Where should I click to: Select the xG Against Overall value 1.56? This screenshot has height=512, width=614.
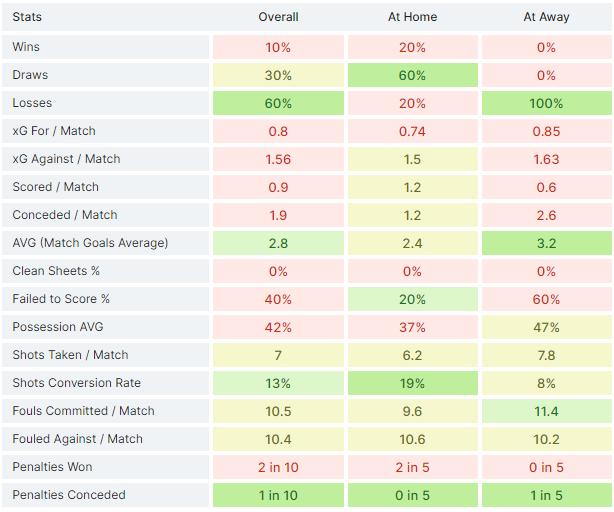278,159
